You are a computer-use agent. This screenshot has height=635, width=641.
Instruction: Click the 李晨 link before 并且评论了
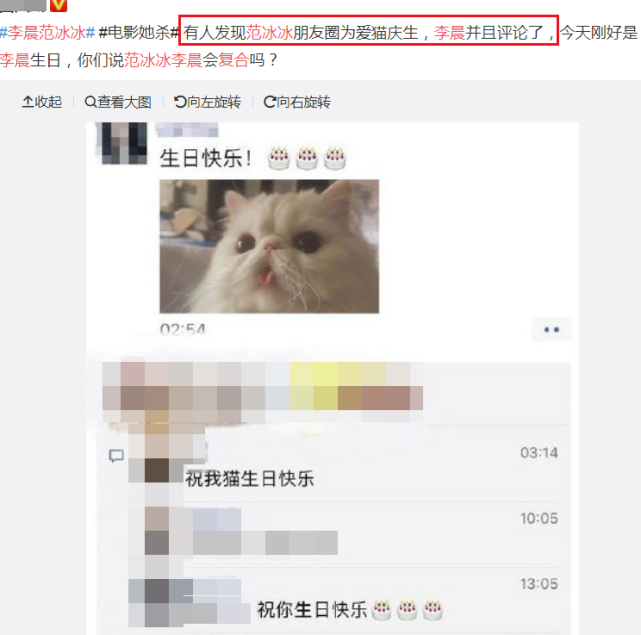pyautogui.click(x=449, y=32)
